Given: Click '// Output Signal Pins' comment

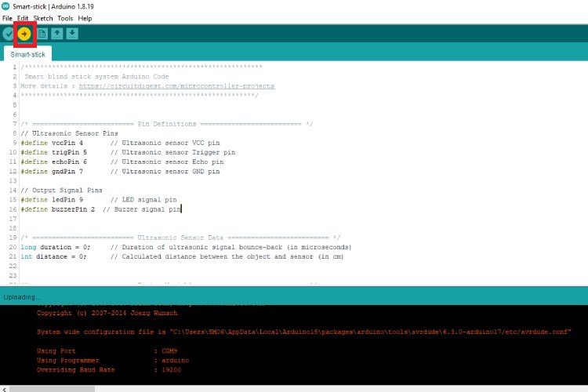Looking at the screenshot, I should (x=61, y=191).
